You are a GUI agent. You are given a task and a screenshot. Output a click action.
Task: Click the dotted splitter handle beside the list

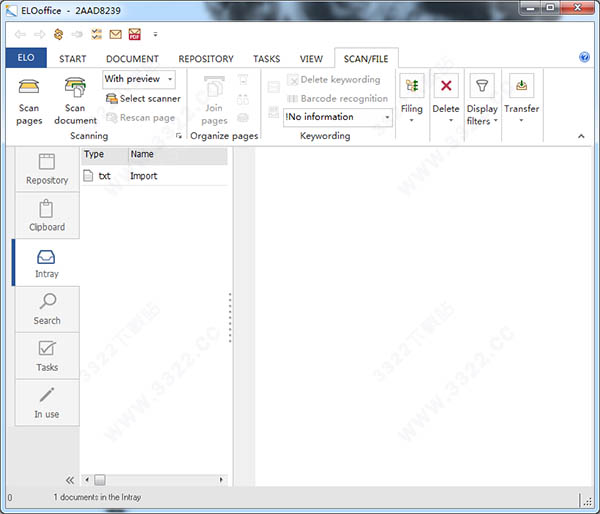pyautogui.click(x=230, y=317)
